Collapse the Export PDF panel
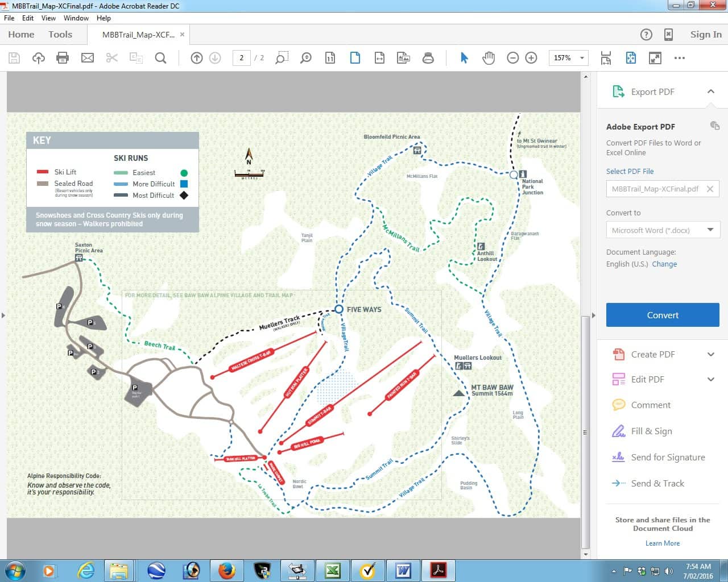Screen dimensions: 728x582 coord(710,92)
